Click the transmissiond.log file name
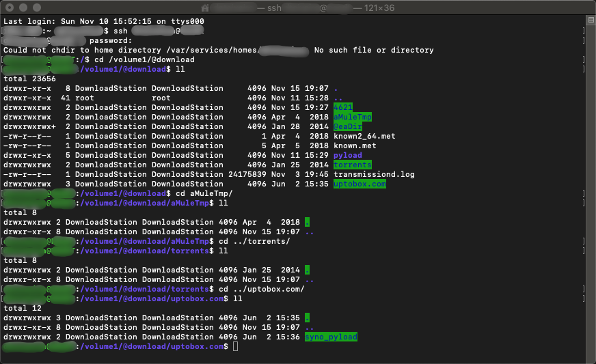596x364 pixels. coord(374,175)
